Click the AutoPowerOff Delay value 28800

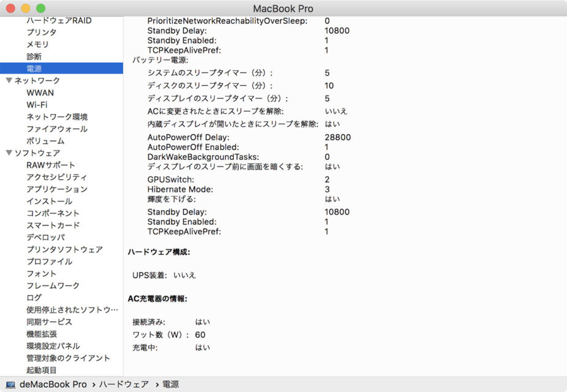tap(338, 137)
